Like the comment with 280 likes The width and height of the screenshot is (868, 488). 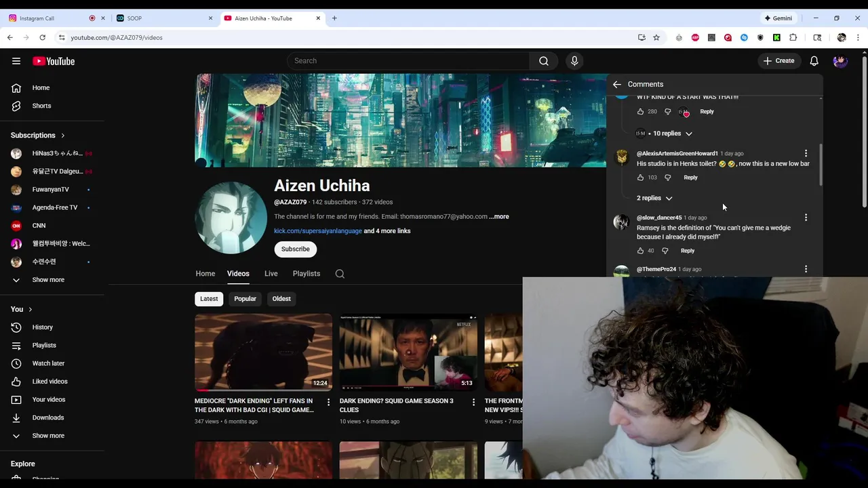point(640,111)
